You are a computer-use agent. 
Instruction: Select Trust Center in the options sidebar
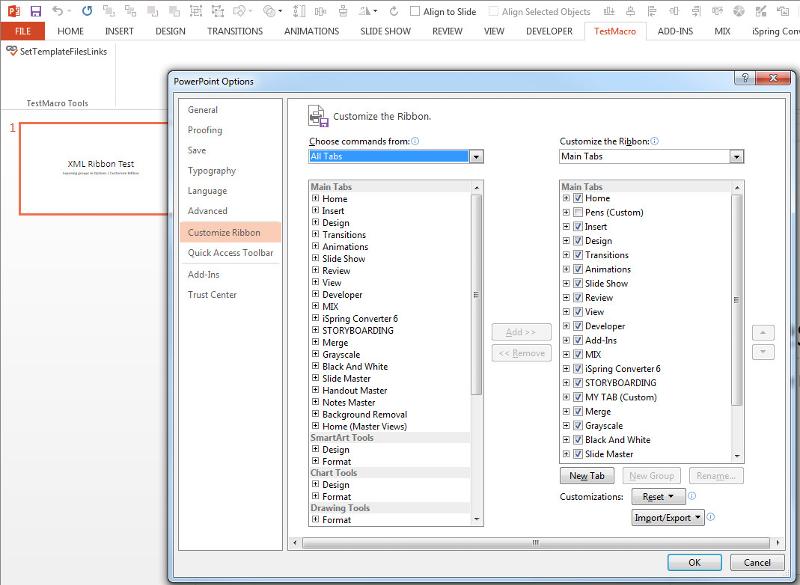212,295
